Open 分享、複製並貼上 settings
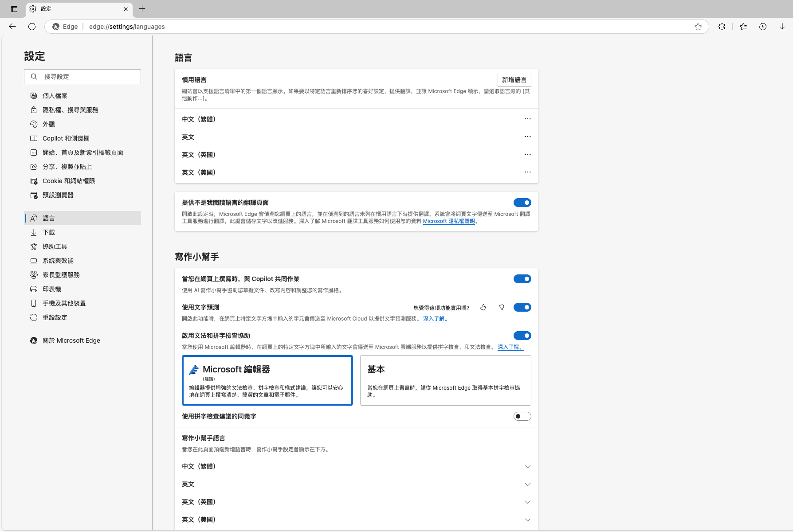Viewport: 793px width, 532px height. click(82, 167)
